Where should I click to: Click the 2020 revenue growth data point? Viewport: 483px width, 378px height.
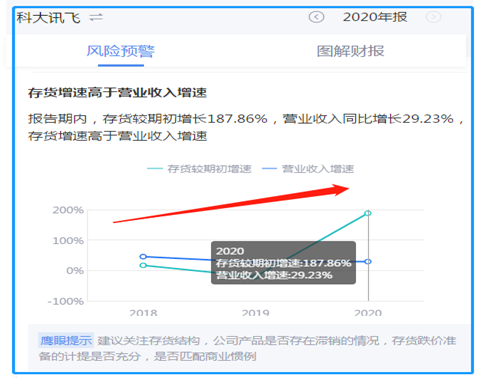point(368,262)
